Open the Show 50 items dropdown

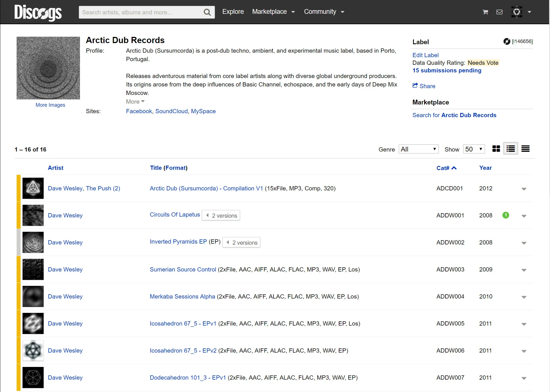pos(474,149)
